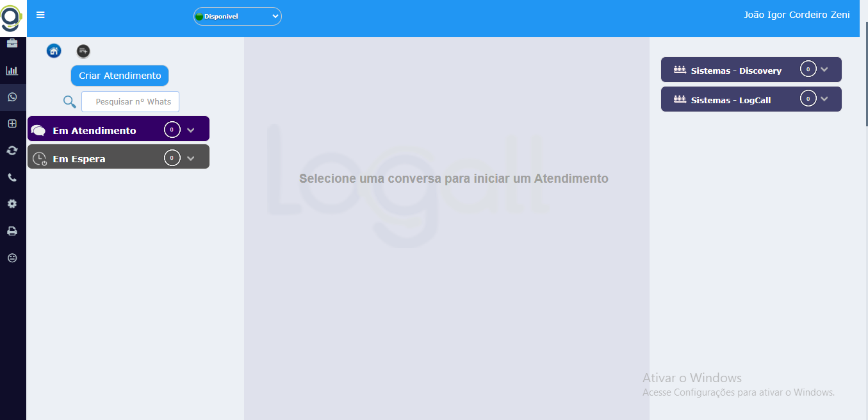Click the Em Espera counter badge

point(172,157)
